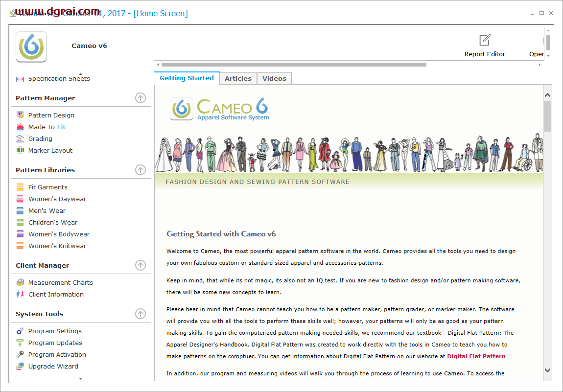Click the Getting Started with Cameo v6 heading
563x392 pixels.
click(221, 234)
